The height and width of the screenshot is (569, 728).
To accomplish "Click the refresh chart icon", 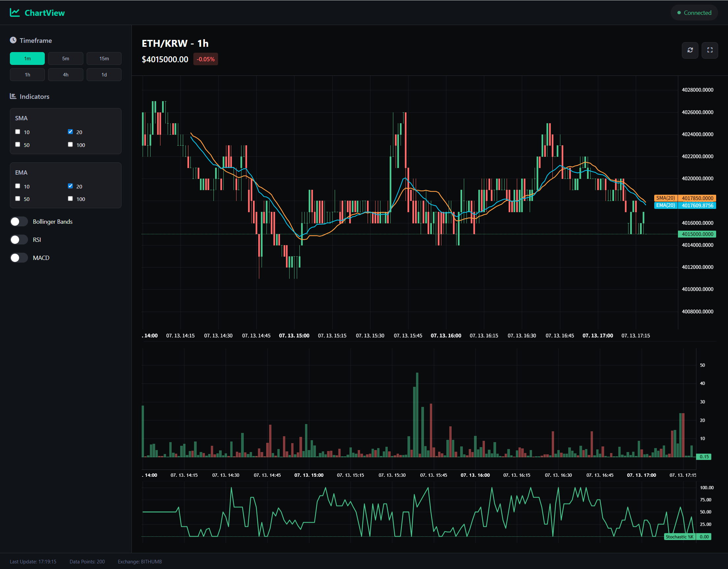I will 690,50.
